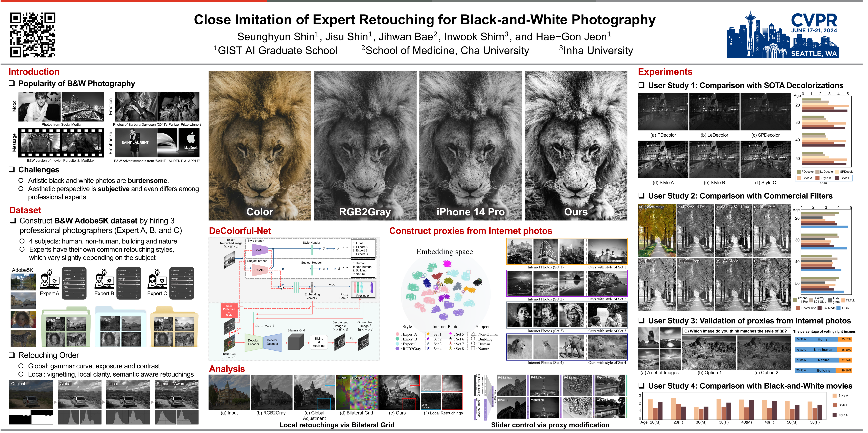The height and width of the screenshot is (433, 868).
Task: Click the red User Preference Style box
Action: (229, 311)
